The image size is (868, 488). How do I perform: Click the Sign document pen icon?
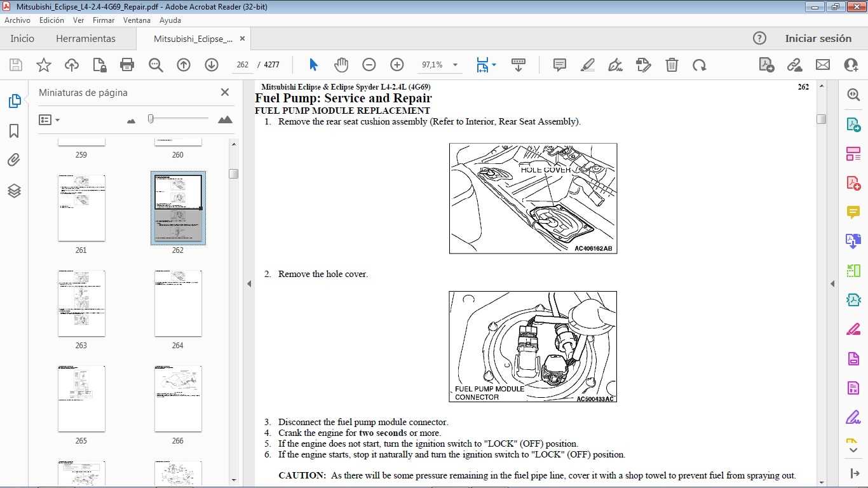[615, 65]
